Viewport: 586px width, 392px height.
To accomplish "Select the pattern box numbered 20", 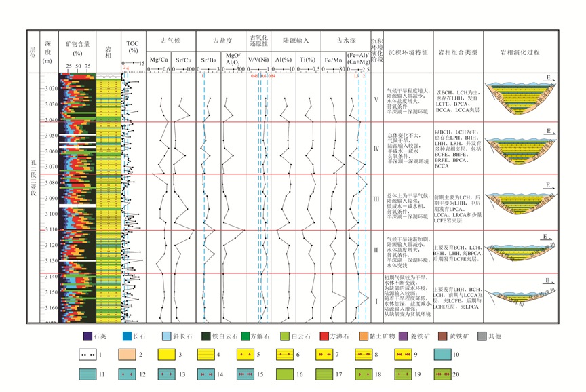I will (443, 374).
